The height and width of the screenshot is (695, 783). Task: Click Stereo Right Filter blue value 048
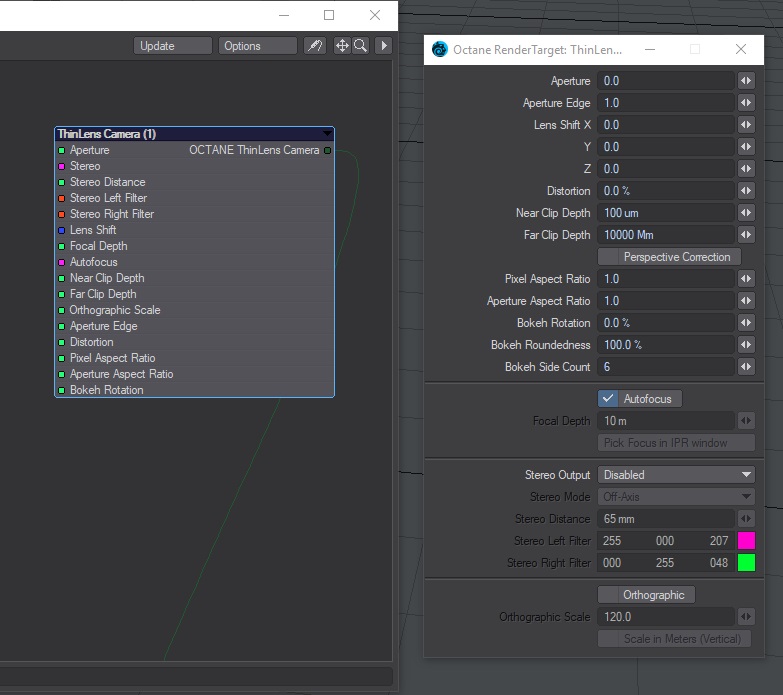coord(719,563)
